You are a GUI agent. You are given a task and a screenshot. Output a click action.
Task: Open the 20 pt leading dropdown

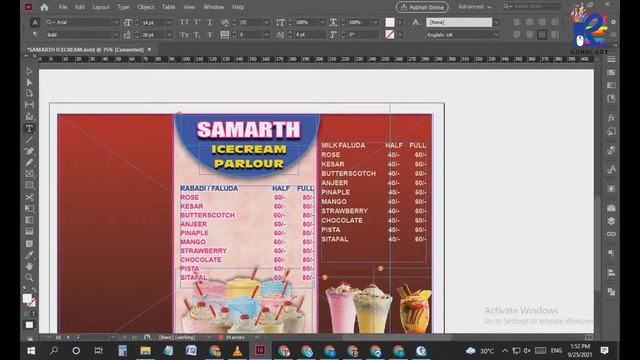pos(169,35)
